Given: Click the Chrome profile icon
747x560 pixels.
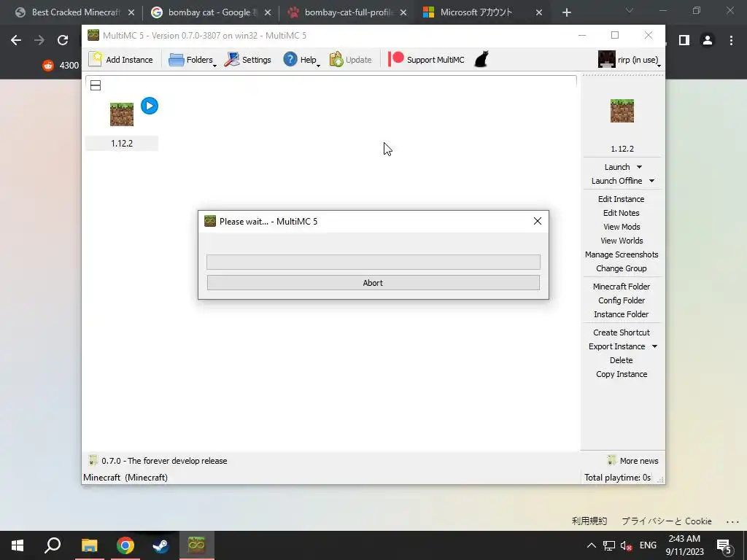Looking at the screenshot, I should click(708, 40).
